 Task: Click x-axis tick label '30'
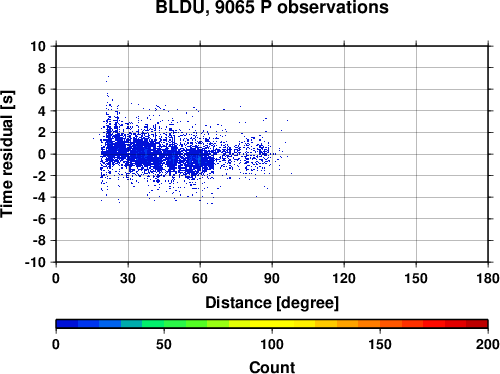click(x=128, y=278)
